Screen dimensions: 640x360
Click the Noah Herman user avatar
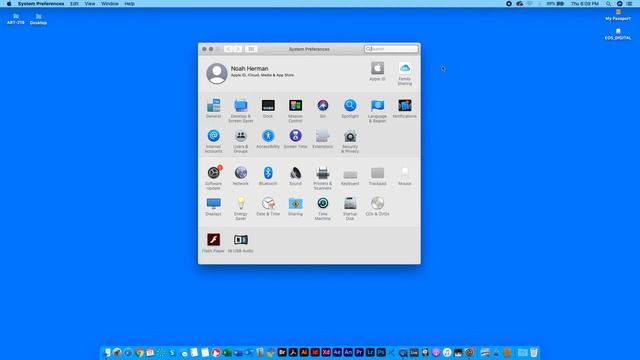click(x=217, y=73)
